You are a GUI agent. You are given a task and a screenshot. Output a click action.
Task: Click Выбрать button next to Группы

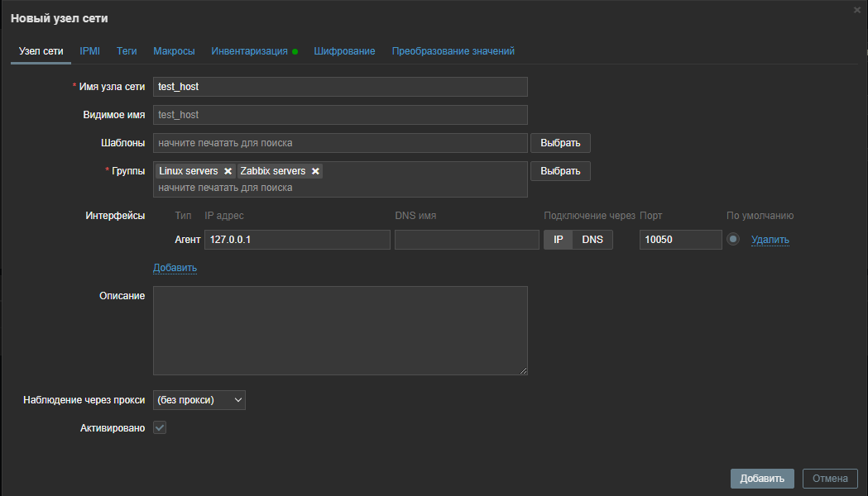560,171
